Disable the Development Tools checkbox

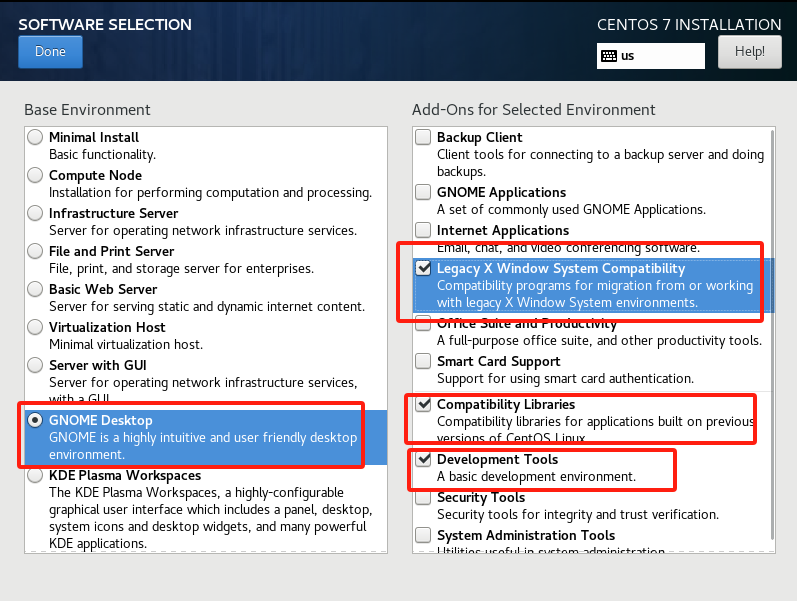pos(424,460)
